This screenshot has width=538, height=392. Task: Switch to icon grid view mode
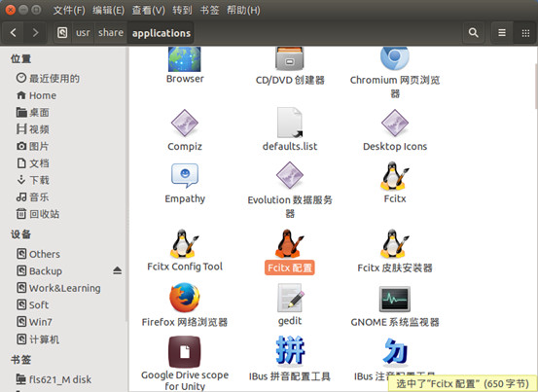tap(525, 33)
